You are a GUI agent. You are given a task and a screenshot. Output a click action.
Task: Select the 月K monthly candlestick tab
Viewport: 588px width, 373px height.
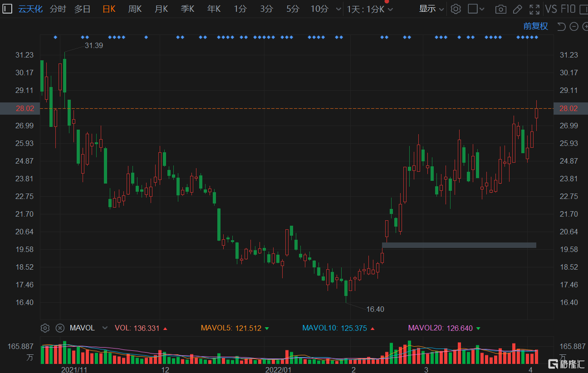point(161,9)
